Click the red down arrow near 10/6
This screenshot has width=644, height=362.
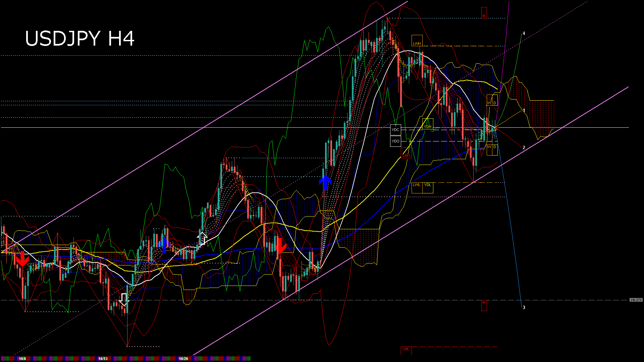tap(22, 259)
